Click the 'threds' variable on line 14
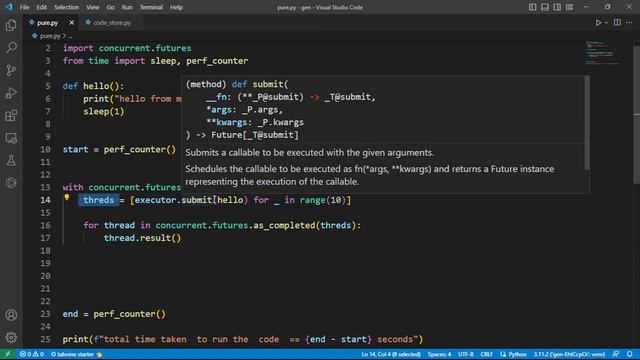 (x=99, y=200)
